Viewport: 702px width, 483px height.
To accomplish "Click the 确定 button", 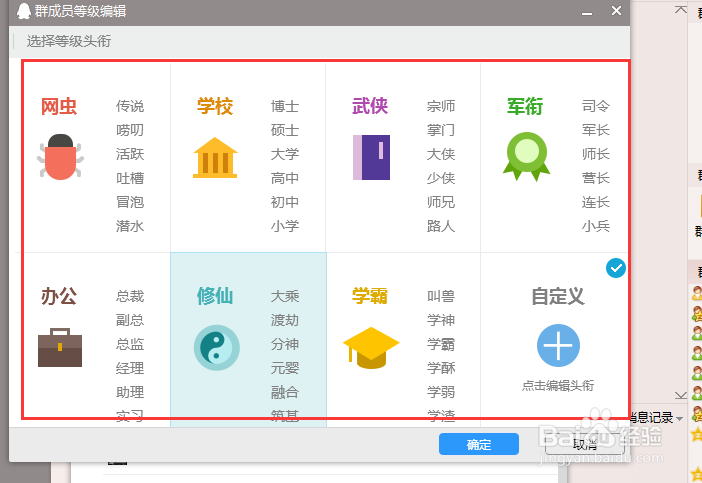I will tap(479, 444).
